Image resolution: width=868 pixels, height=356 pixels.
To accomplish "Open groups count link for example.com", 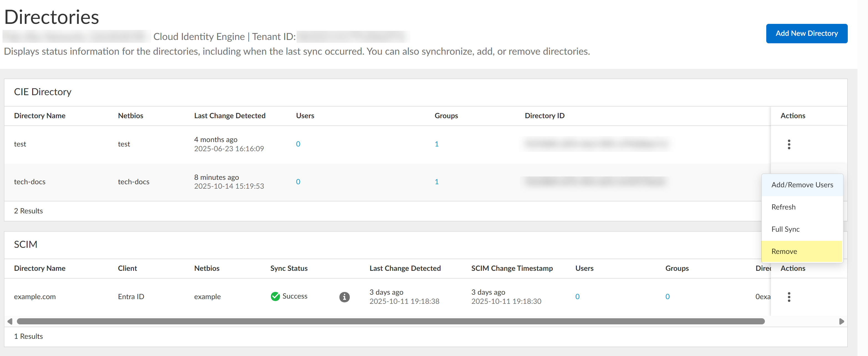I will 667,297.
